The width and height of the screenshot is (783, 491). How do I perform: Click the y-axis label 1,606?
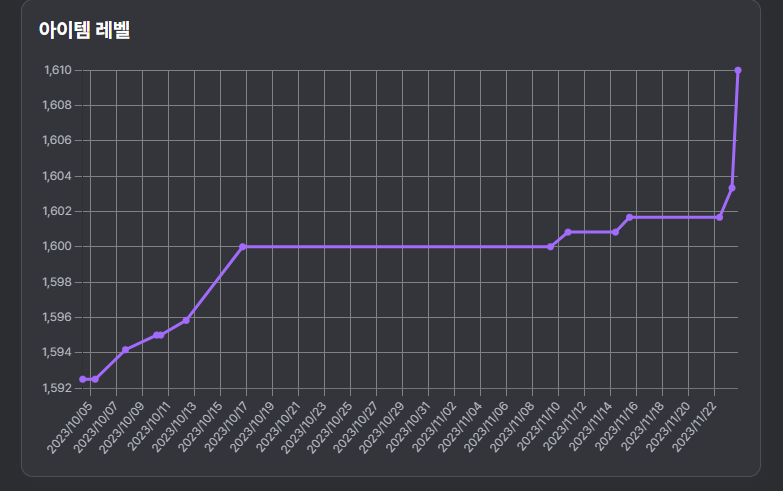58,140
